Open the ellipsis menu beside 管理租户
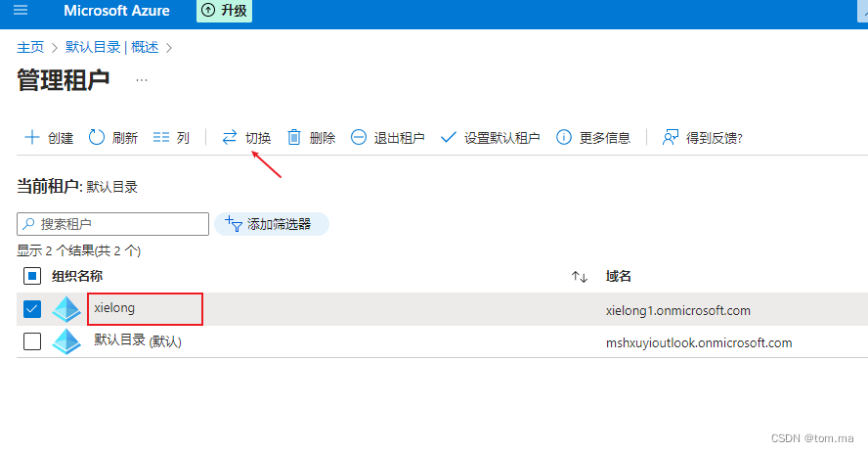This screenshot has height=452, width=868. coord(142,80)
